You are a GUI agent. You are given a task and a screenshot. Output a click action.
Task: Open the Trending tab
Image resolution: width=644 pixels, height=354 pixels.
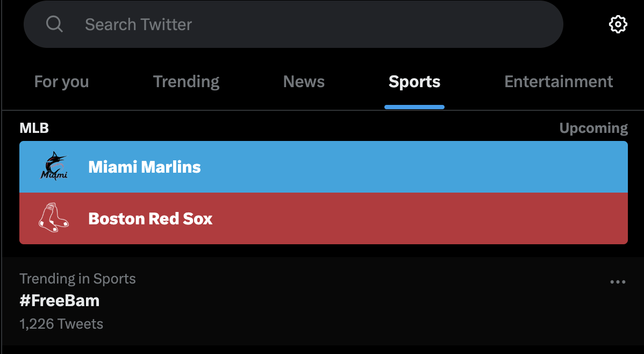coord(186,82)
